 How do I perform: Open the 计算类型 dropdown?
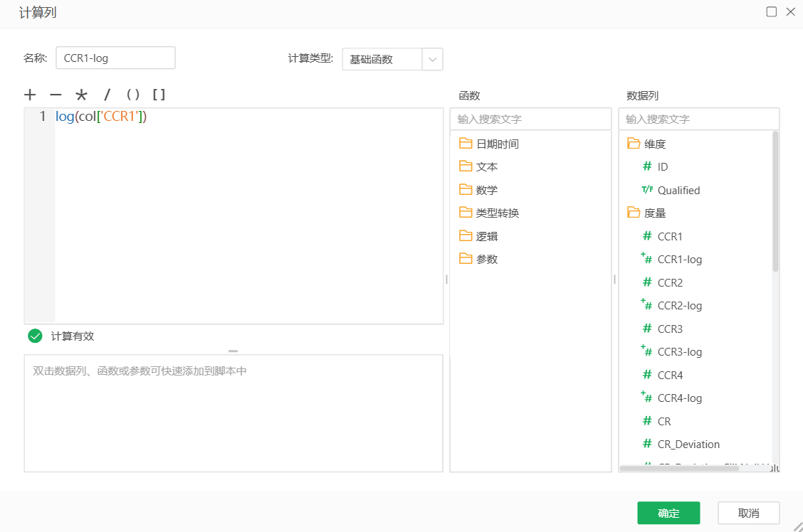pos(432,59)
